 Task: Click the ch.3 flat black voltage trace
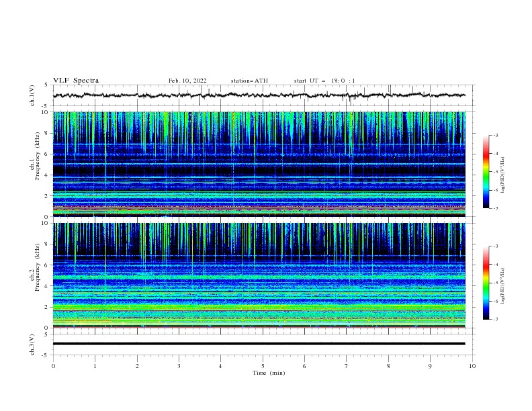pyautogui.click(x=259, y=344)
